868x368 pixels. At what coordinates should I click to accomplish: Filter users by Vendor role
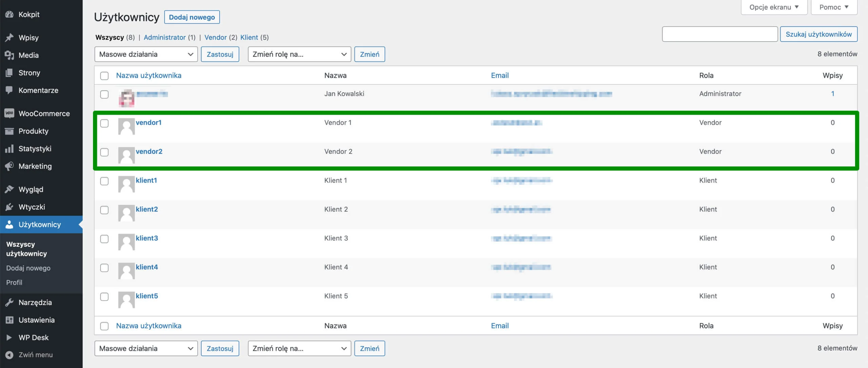click(x=215, y=37)
